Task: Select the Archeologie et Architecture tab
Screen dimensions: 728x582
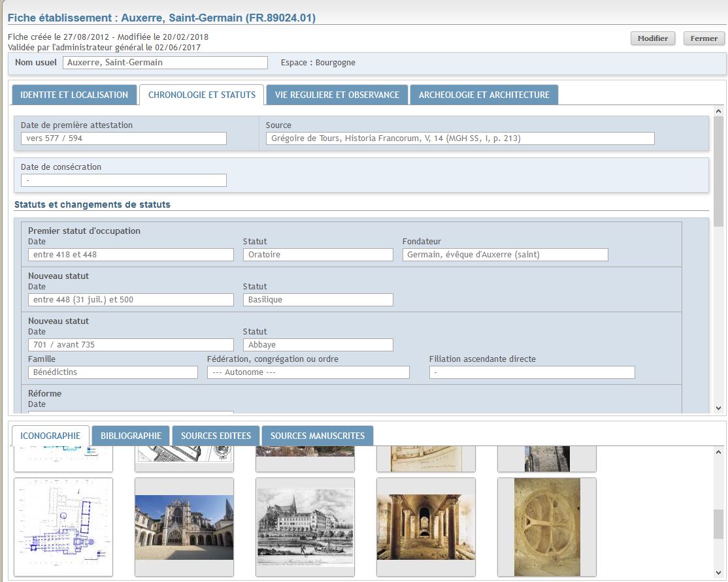Action: point(484,95)
